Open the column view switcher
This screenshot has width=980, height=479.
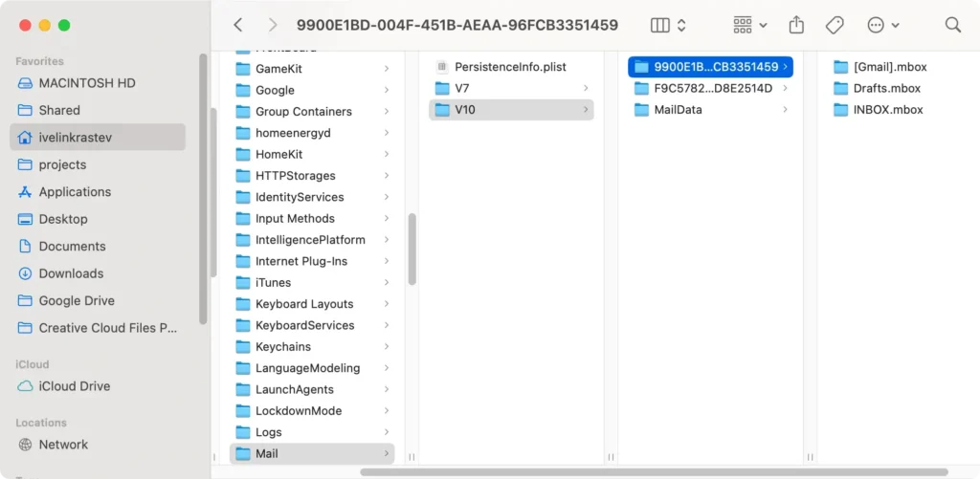click(668, 25)
